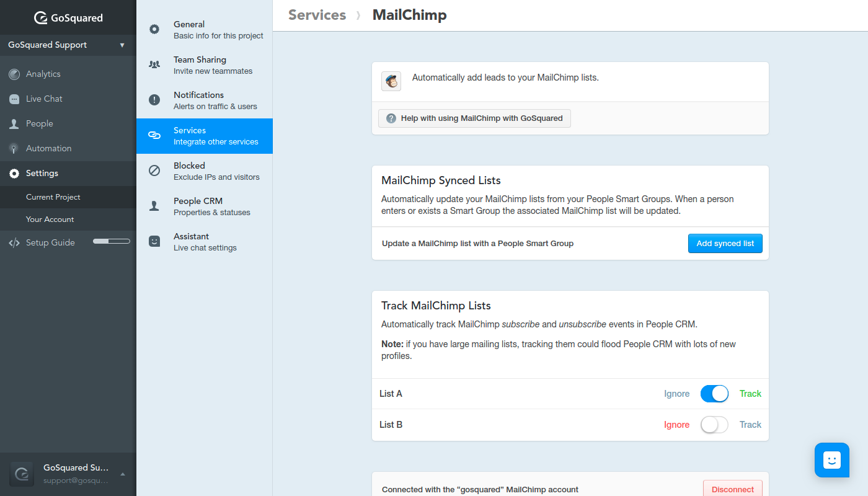Click Help with using MailChimp button
Viewport: 868px width, 496px height.
point(475,118)
